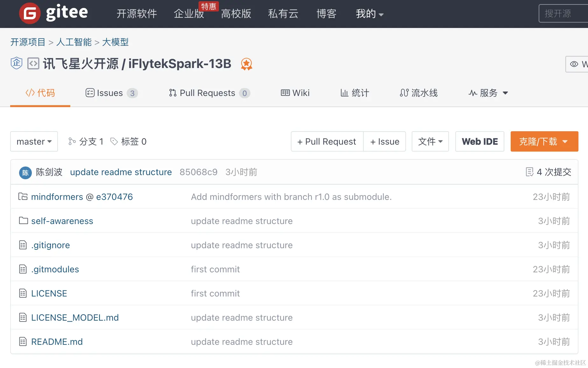This screenshot has width=588, height=368.
Task: Launch the Web IDE
Action: [x=480, y=141]
